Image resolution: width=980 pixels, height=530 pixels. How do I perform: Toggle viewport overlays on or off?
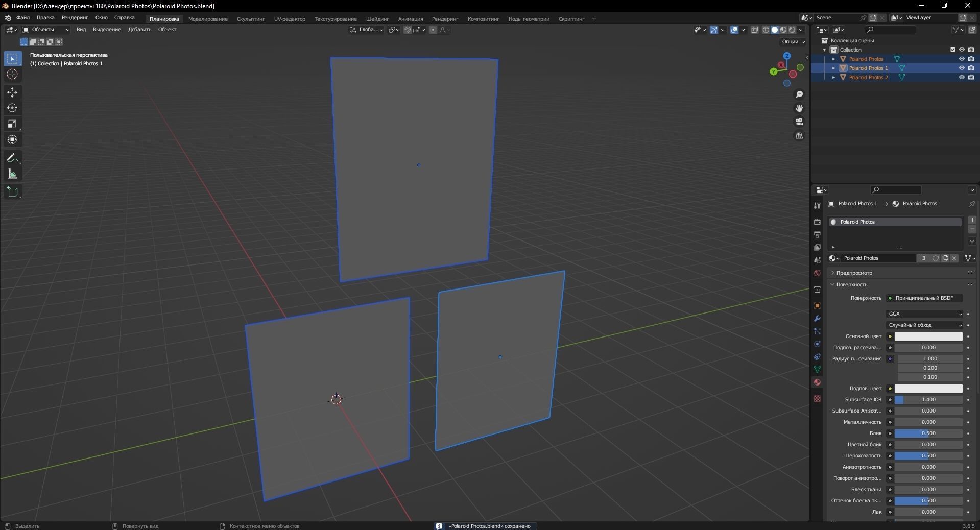pos(734,30)
